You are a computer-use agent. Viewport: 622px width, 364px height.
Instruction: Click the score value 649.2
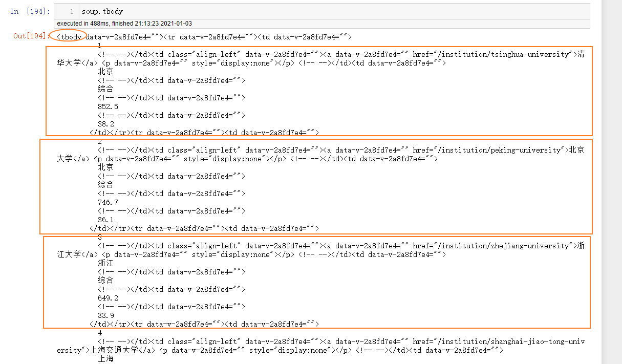(x=108, y=298)
